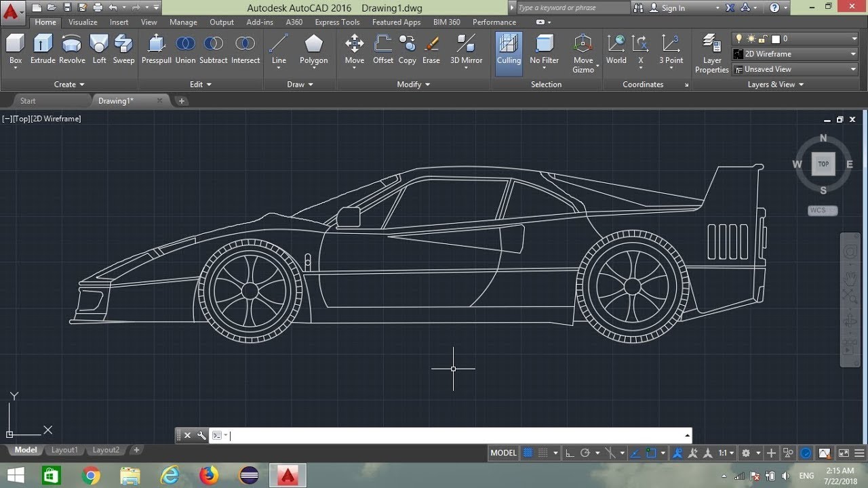The image size is (868, 488).
Task: Click the Offset tool in Modify panel
Action: pyautogui.click(x=383, y=49)
